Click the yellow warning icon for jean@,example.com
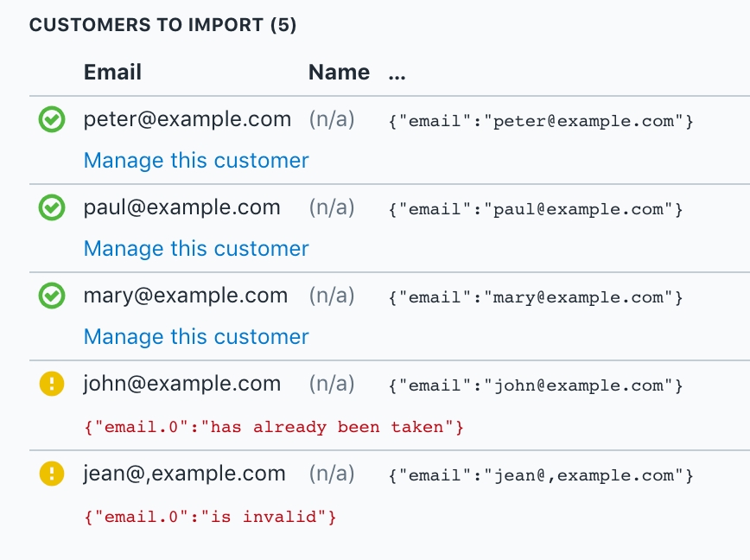 tap(52, 474)
